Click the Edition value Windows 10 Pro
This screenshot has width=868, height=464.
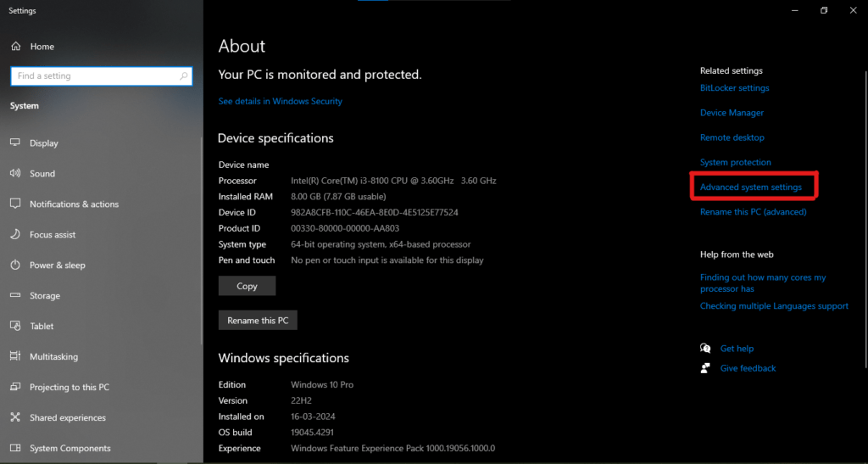click(322, 384)
